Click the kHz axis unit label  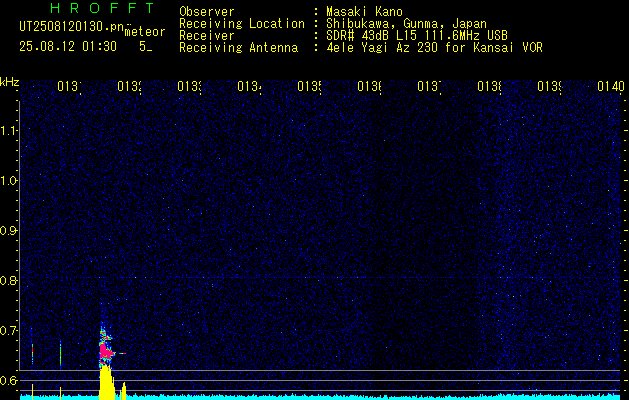(x=9, y=82)
